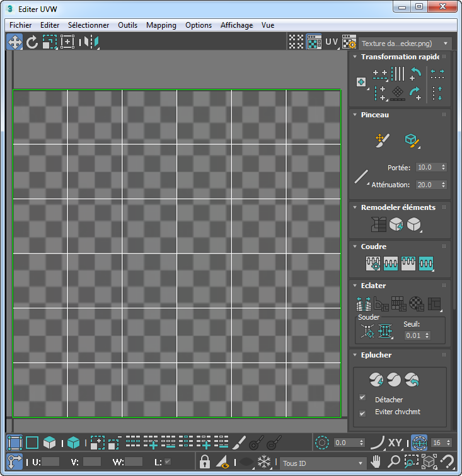The image size is (462, 476).
Task: Open the Sélectionner menu
Action: click(x=88, y=25)
